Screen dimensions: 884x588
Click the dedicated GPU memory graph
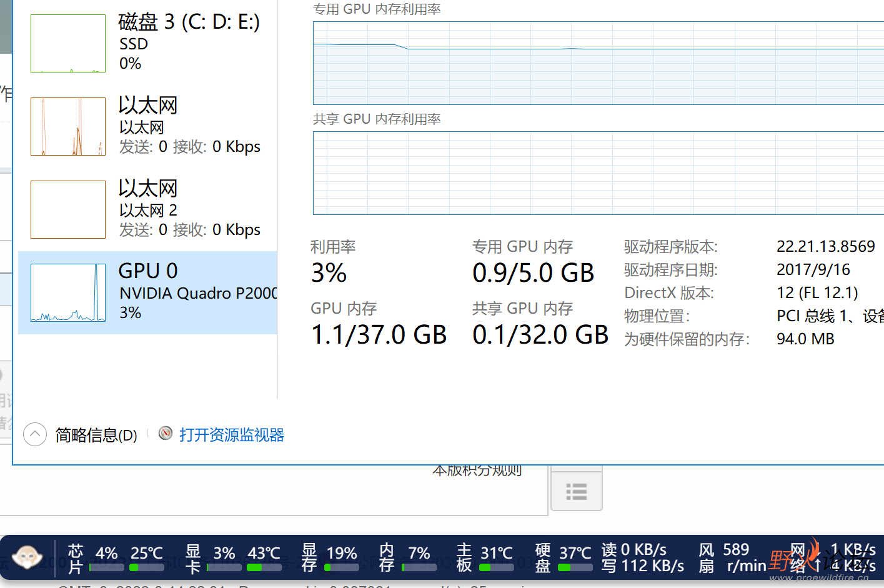point(598,63)
